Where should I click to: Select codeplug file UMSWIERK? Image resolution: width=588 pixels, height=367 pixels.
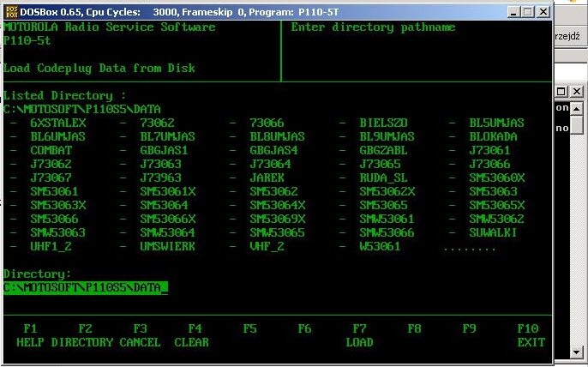[x=168, y=247]
